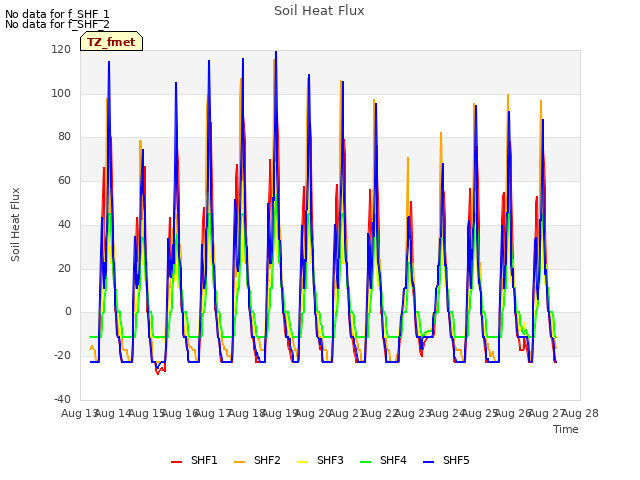Click the -40 y-axis tick label
The image size is (640, 480).
(62, 399)
